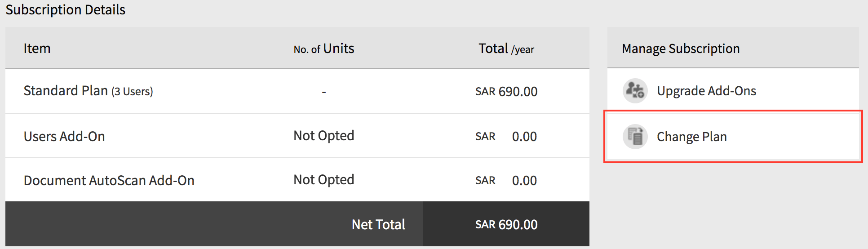Open the Upgrade Add-Ons link

point(706,91)
